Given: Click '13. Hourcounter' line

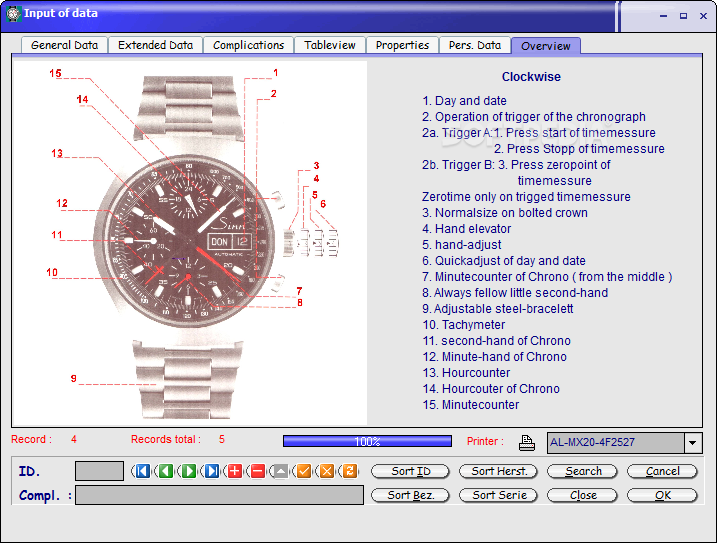Looking at the screenshot, I should click(x=466, y=373).
